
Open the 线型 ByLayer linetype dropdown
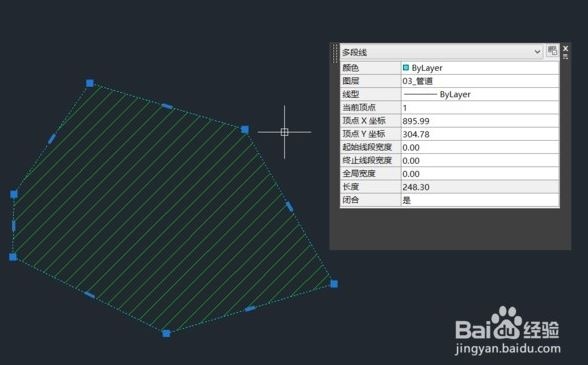point(480,94)
